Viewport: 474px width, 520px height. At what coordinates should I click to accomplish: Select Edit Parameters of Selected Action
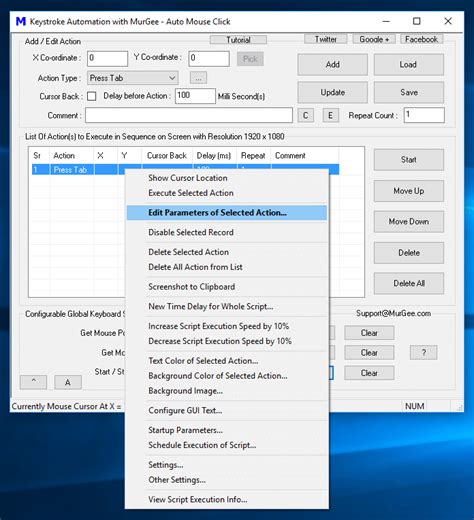click(x=227, y=213)
